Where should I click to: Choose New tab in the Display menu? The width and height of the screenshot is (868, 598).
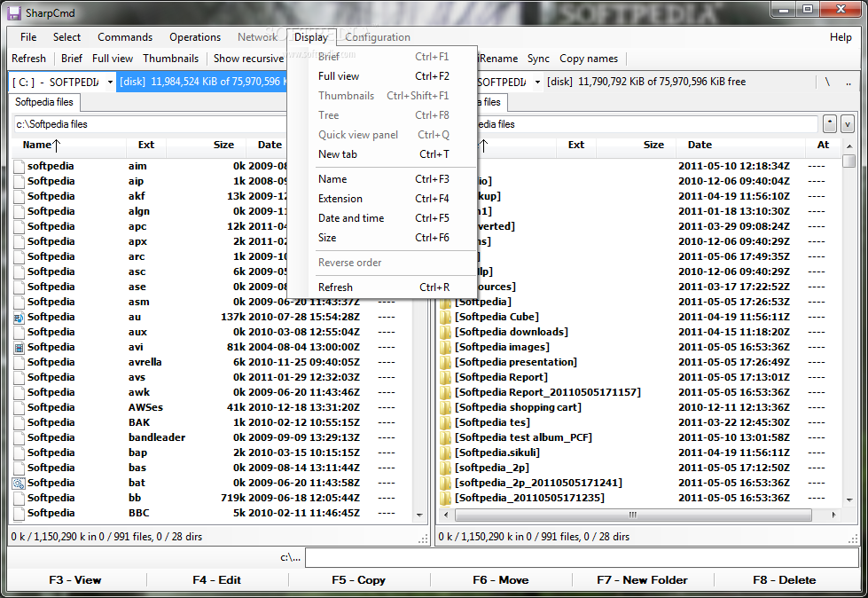coord(382,154)
